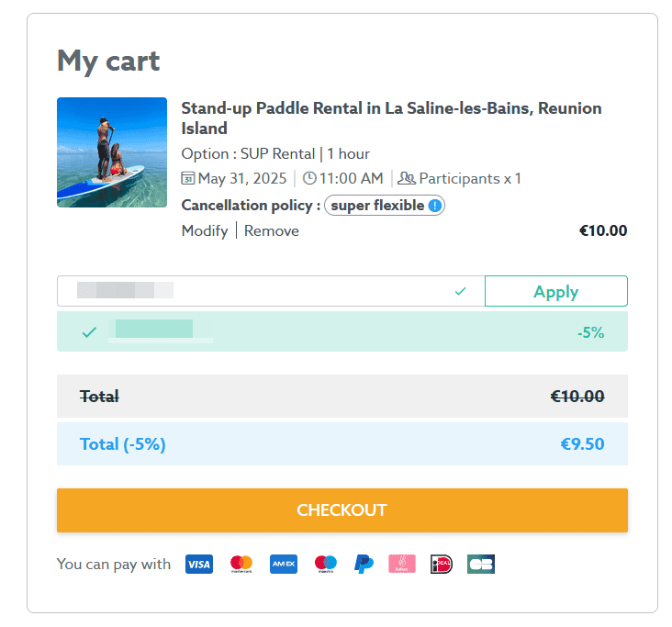The width and height of the screenshot is (672, 627).
Task: Click the checkmark on the applied discount row
Action: (89, 332)
